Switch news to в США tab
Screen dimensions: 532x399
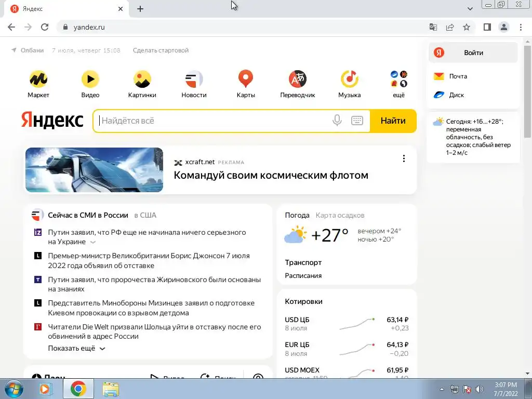click(x=145, y=215)
